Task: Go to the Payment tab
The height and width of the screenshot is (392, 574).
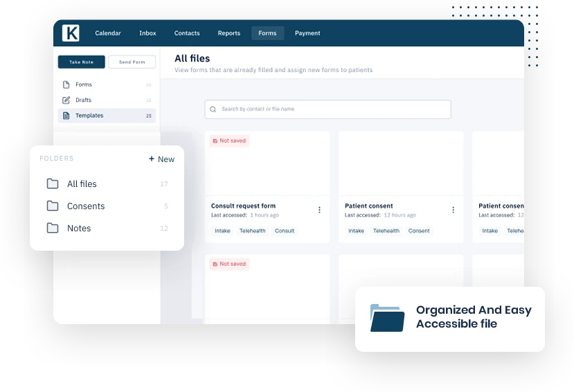Action: (307, 33)
